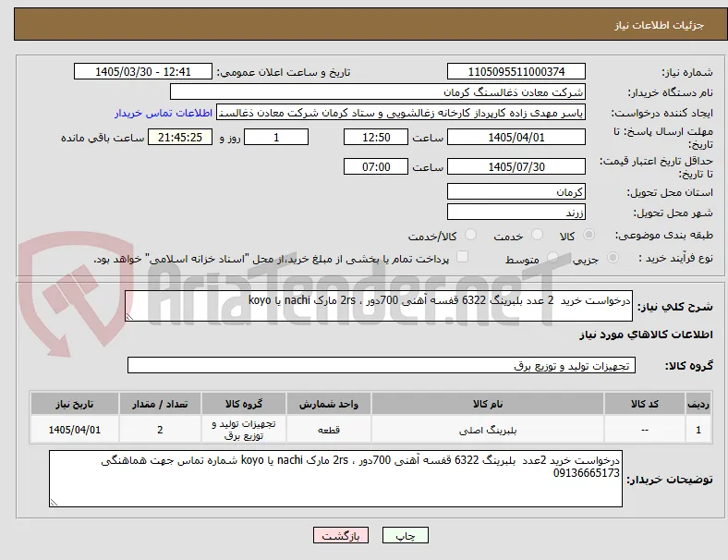Select the کالا/خدمت radio button
Image resolution: width=728 pixels, height=560 pixels.
[471, 235]
